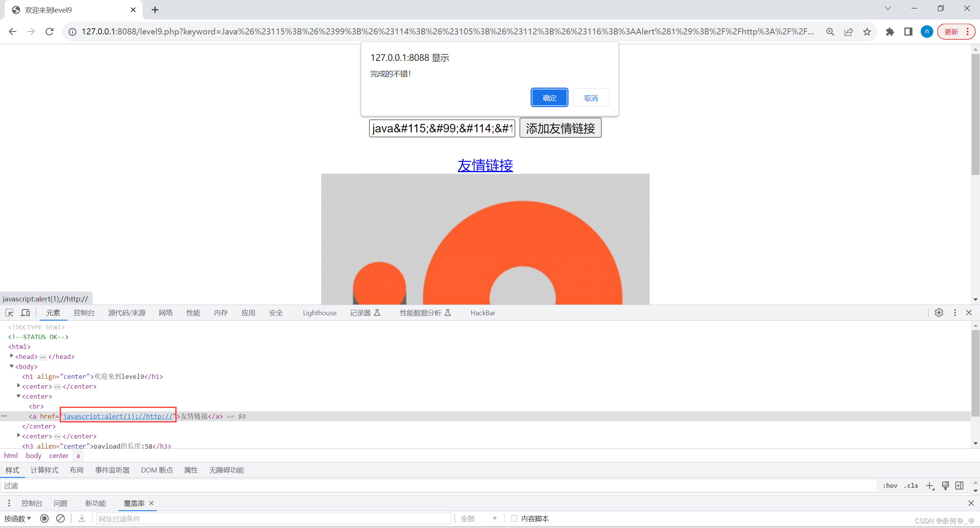980x528 pixels.
Task: Open the tab search chevron
Action: pos(888,8)
